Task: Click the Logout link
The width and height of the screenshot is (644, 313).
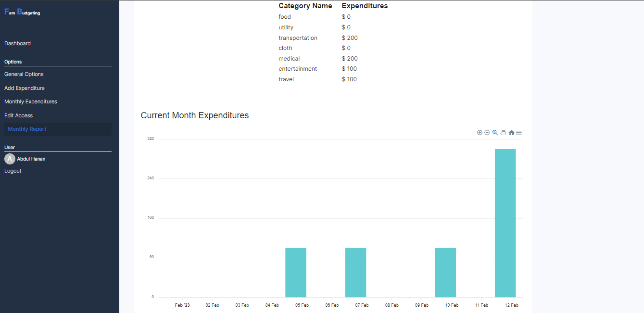Action: 13,171
